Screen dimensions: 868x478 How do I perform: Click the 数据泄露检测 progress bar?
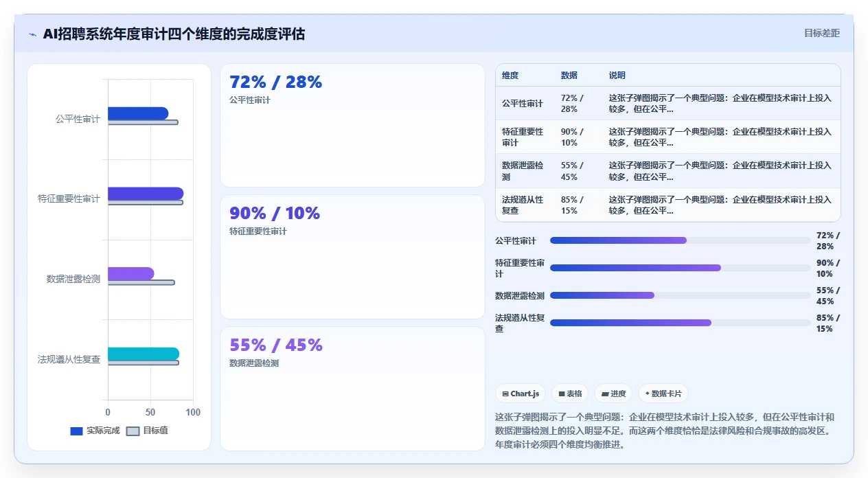tap(680, 295)
